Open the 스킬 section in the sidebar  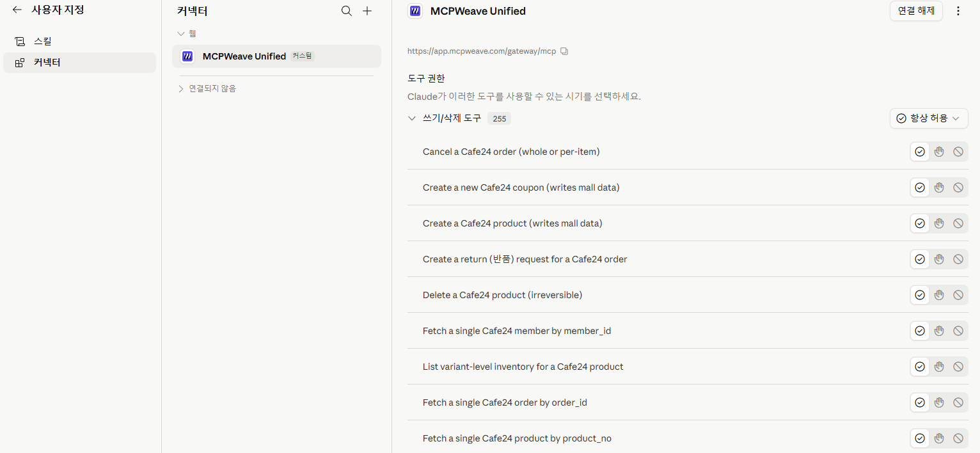79,42
